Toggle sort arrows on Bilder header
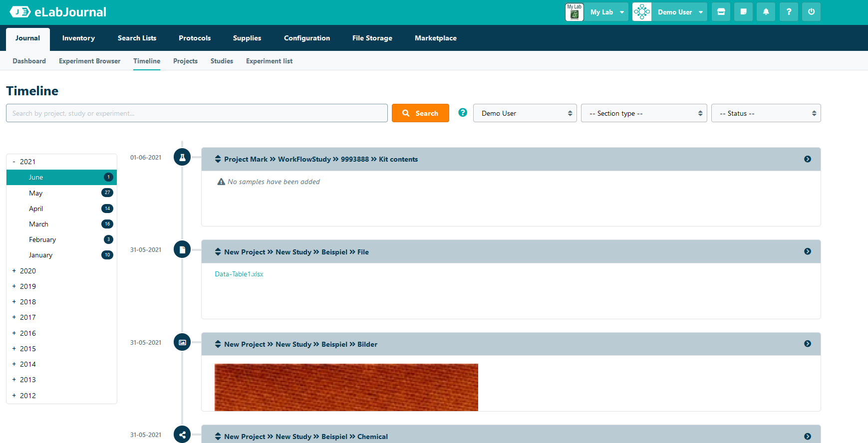This screenshot has width=868, height=443. (218, 344)
